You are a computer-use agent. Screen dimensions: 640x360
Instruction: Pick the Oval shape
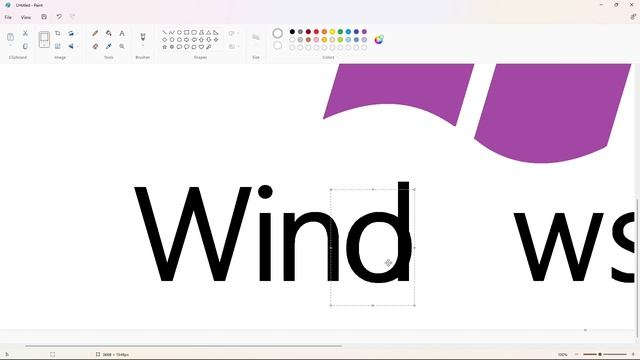pyautogui.click(x=179, y=32)
